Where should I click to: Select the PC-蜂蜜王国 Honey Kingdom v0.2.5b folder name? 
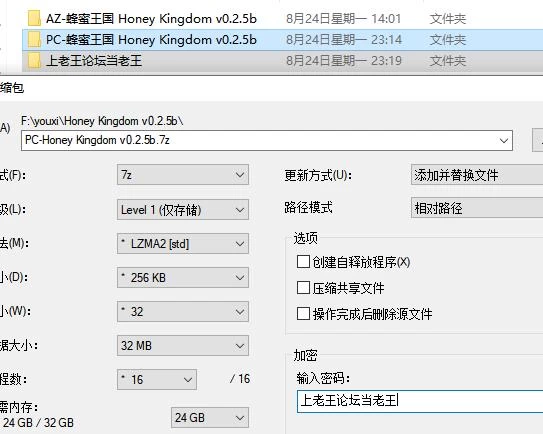tap(151, 39)
